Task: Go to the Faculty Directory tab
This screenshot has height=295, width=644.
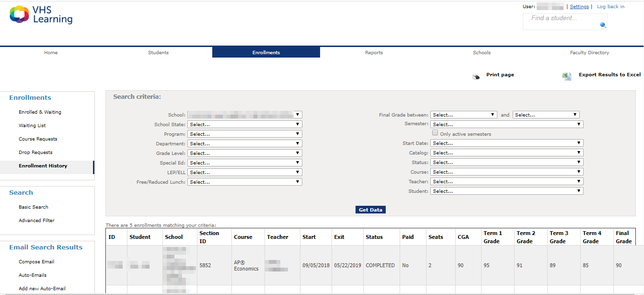Action: coord(589,53)
